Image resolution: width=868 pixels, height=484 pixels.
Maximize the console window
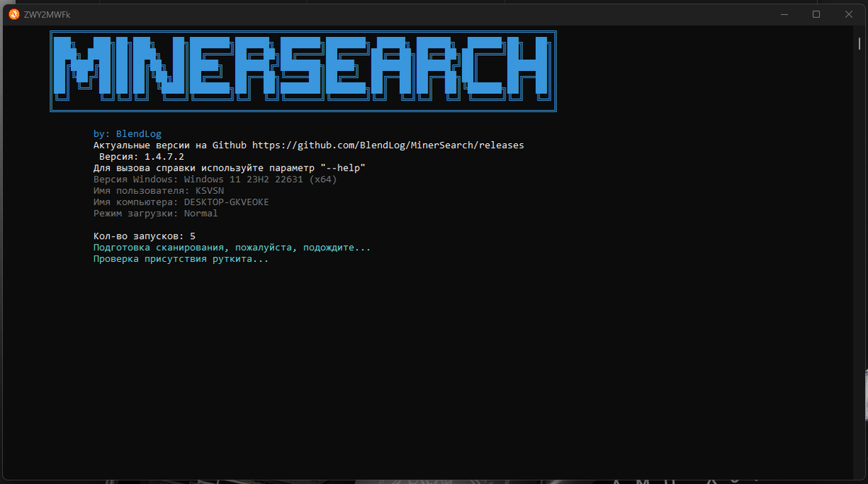tap(816, 14)
